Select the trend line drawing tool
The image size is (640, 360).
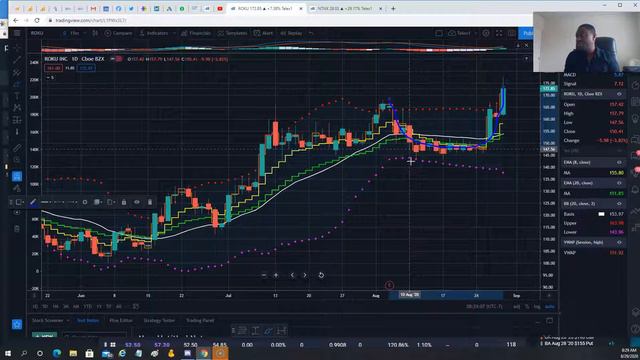click(17, 60)
